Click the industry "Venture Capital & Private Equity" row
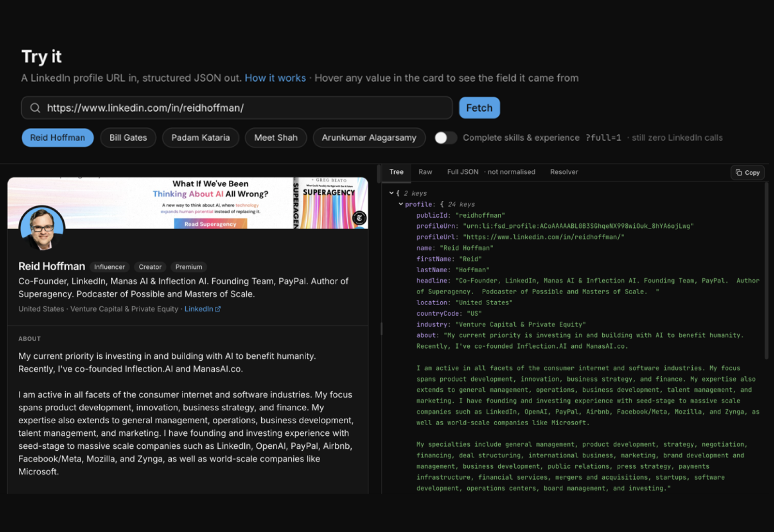 pyautogui.click(x=501, y=325)
